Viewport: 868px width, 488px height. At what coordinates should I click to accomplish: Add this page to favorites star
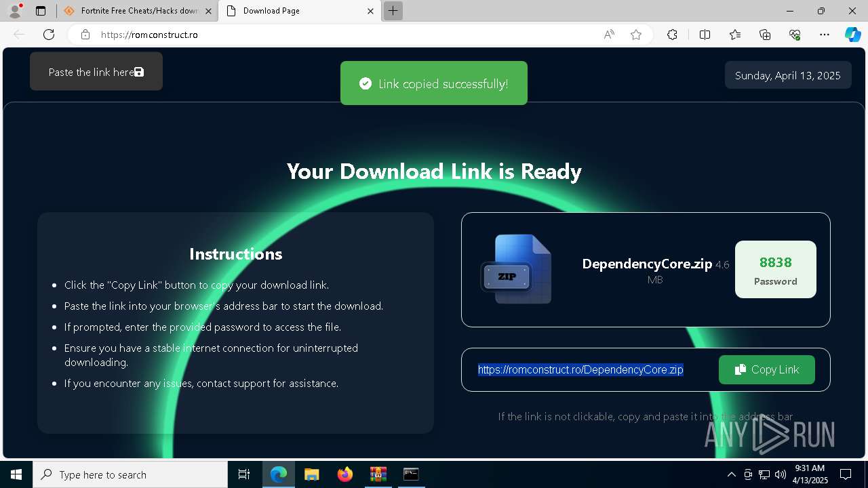(636, 35)
